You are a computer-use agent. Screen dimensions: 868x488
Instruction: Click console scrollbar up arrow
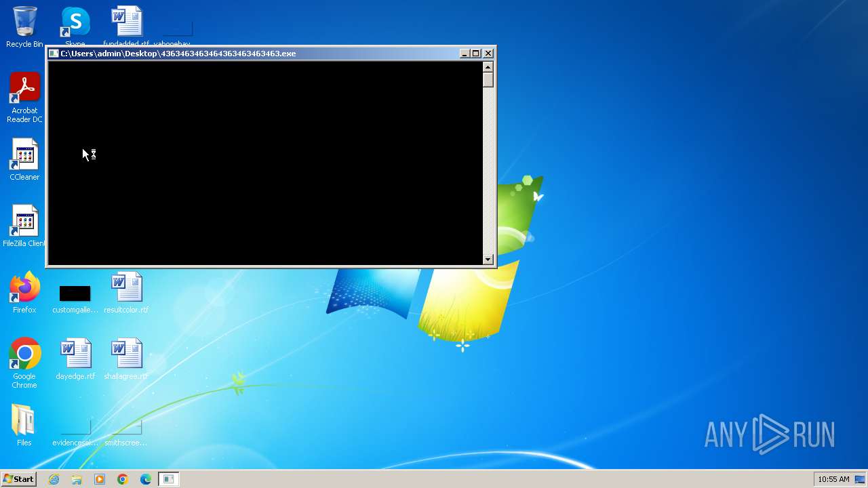(x=488, y=66)
